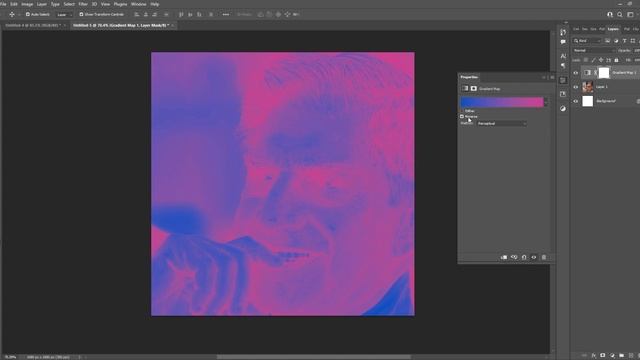Viewport: 640px width, 360px height.
Task: Toggle the Auto-Select checkbox
Action: (28, 14)
